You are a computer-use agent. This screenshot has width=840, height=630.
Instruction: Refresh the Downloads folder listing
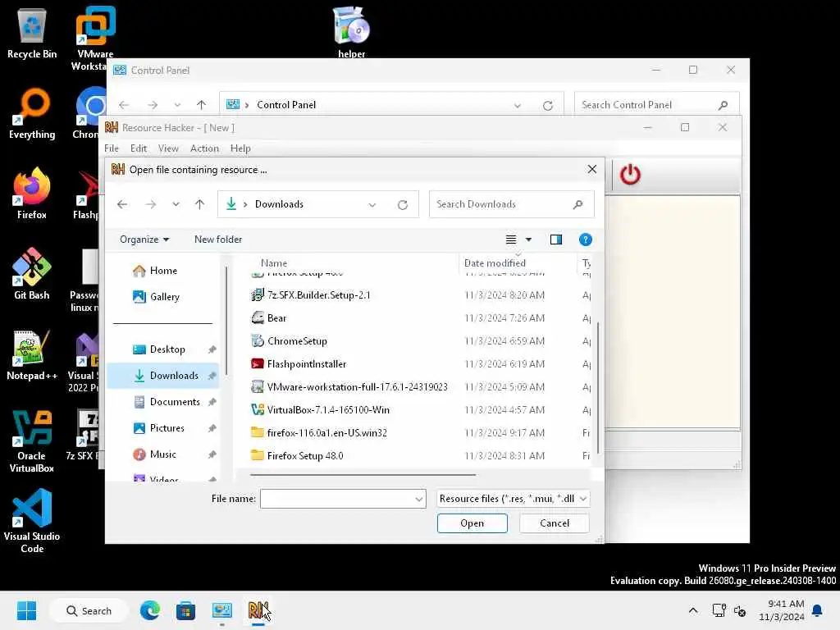point(403,204)
